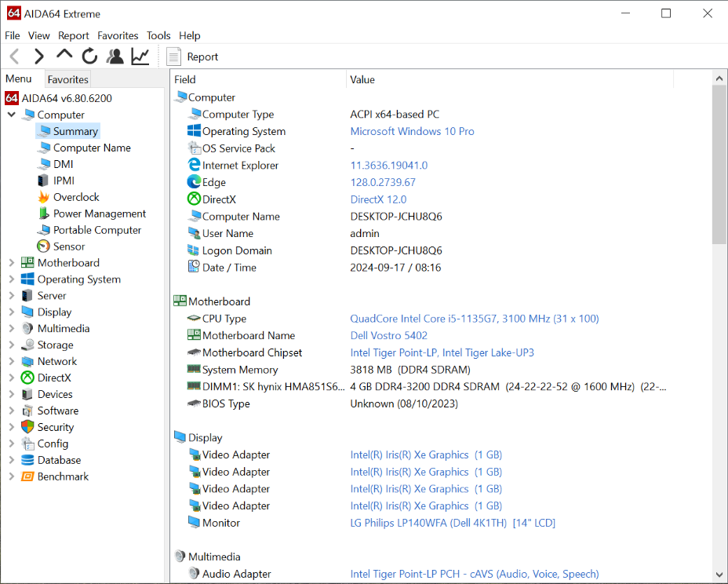Click the vertical scrollbar thumb

pos(719,165)
